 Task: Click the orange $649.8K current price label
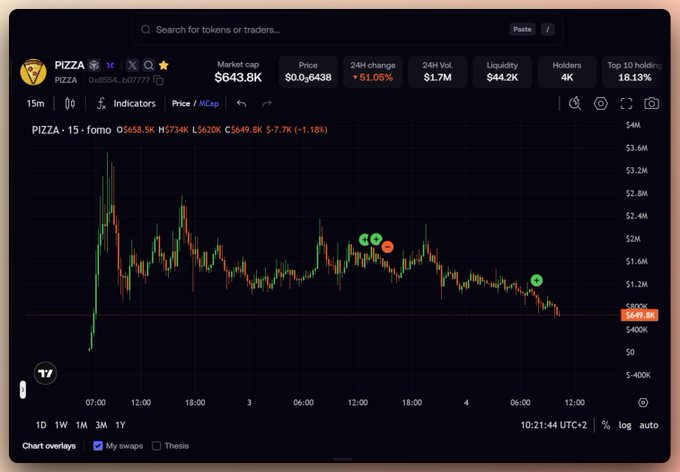[x=640, y=315]
